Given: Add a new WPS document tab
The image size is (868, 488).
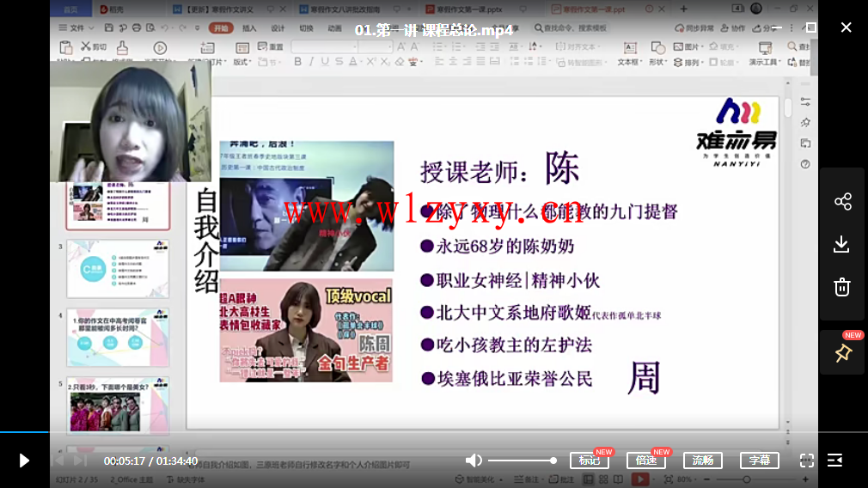Looking at the screenshot, I should pyautogui.click(x=684, y=9).
